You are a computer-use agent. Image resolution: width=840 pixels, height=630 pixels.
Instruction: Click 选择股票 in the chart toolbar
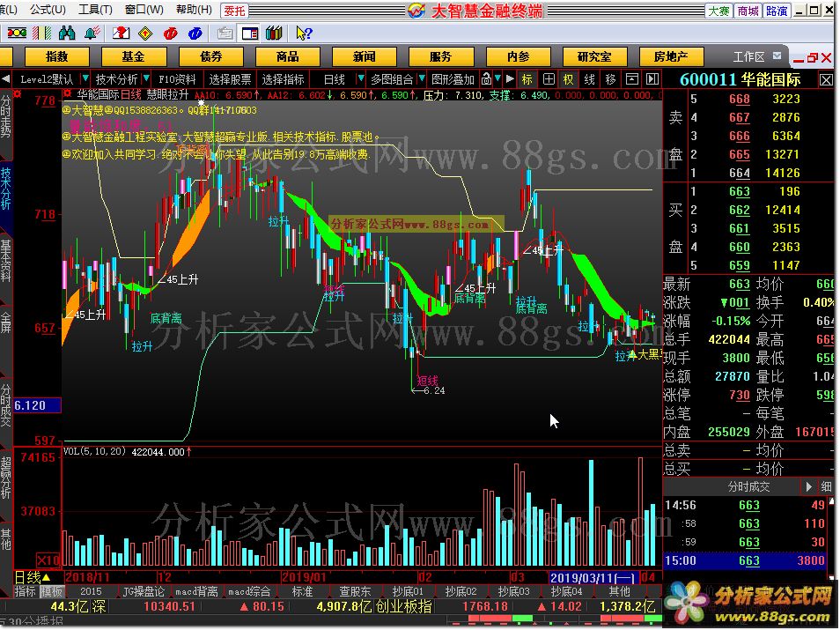(x=230, y=79)
